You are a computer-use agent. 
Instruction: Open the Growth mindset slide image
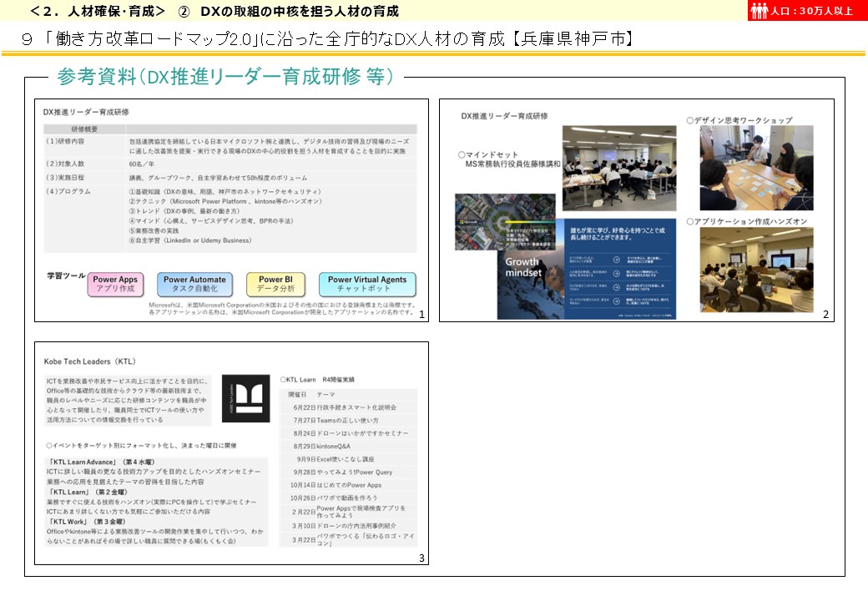[x=530, y=285]
